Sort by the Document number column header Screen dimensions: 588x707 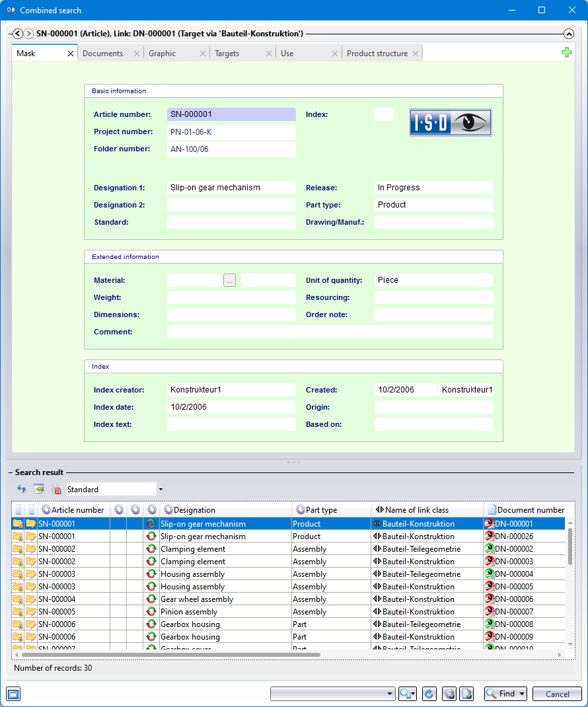[525, 510]
